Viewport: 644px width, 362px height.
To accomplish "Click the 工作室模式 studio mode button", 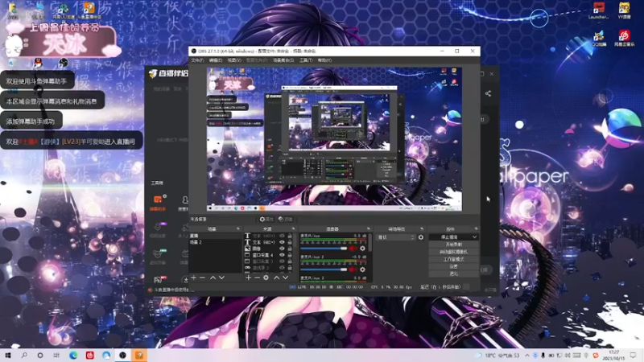I will pos(453,259).
